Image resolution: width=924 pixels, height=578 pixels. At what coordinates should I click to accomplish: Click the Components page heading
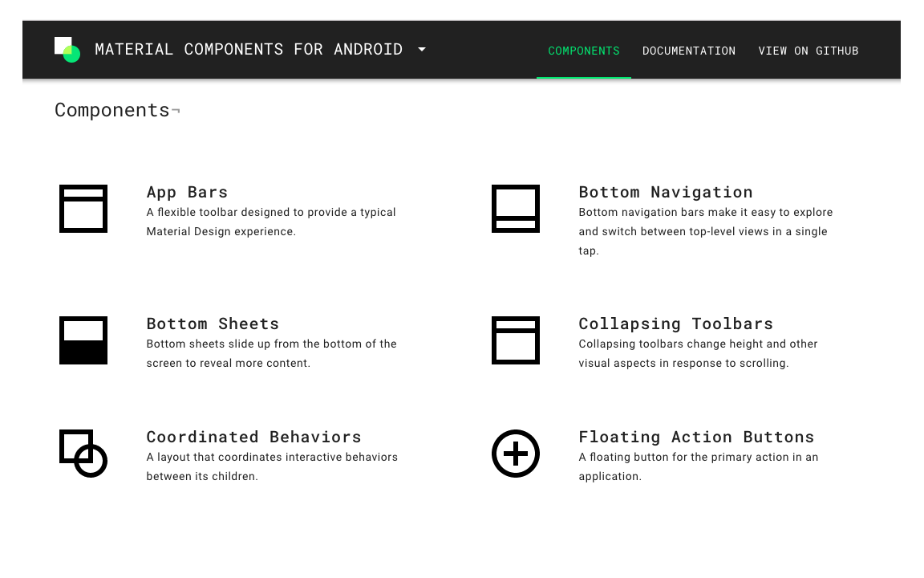[x=112, y=110]
